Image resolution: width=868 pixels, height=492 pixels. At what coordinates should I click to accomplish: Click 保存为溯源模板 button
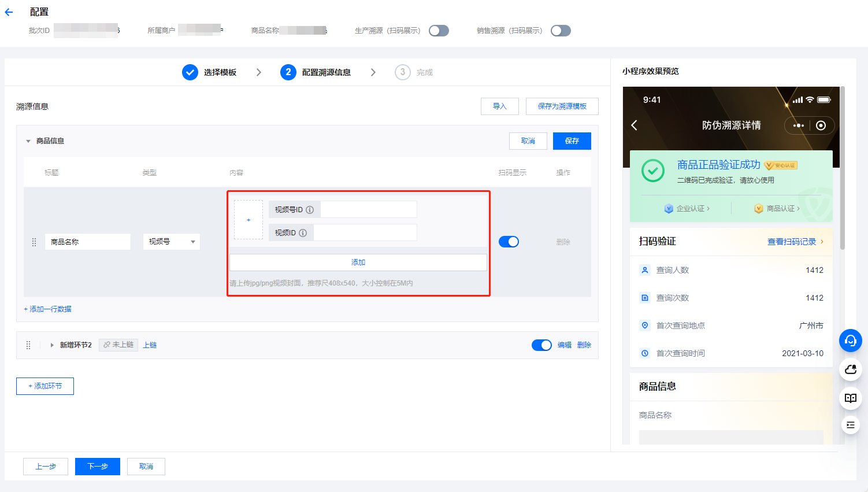point(562,106)
